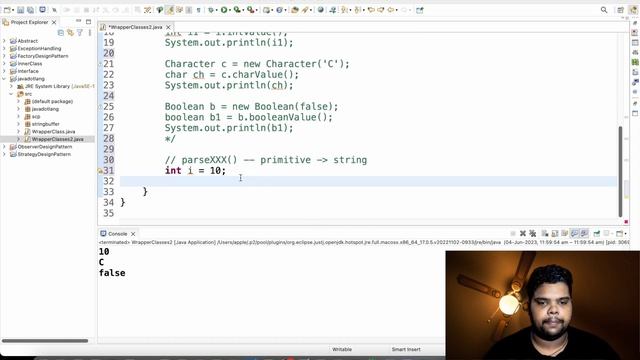Expand the ExceptionHandling project
Viewport: 640px width, 360px height.
point(4,48)
